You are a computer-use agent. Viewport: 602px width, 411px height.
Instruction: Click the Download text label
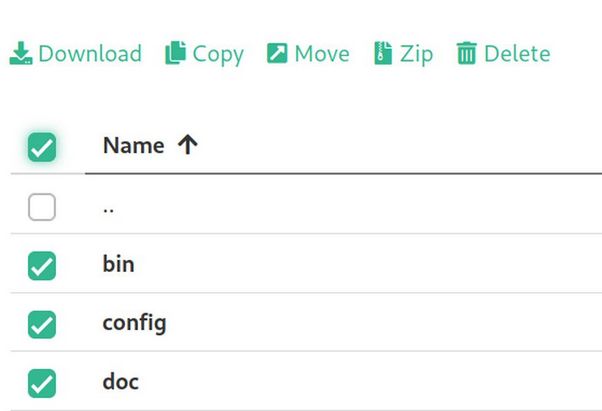(x=90, y=53)
